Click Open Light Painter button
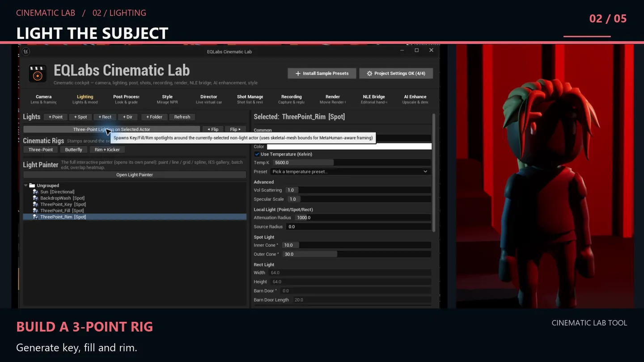 tap(135, 175)
